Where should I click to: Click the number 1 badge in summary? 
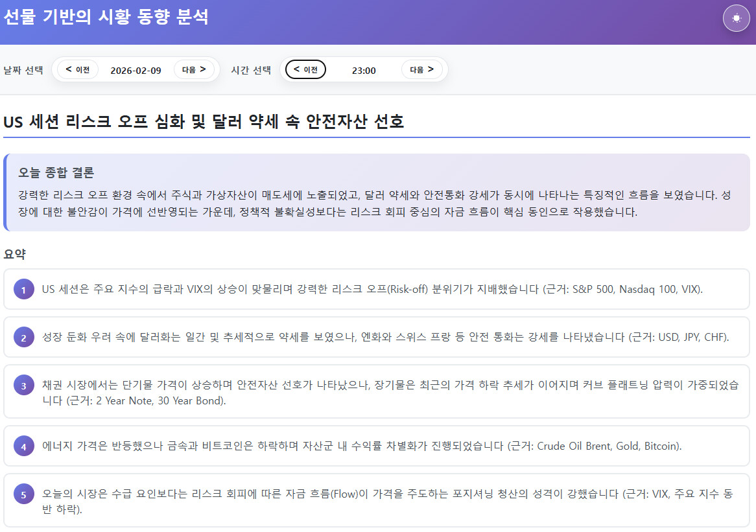coord(23,290)
